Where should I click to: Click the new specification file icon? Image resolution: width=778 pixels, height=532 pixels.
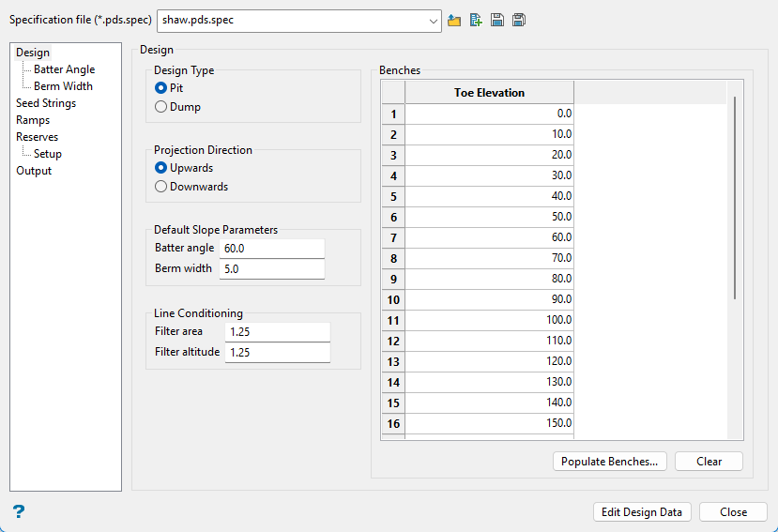point(476,21)
